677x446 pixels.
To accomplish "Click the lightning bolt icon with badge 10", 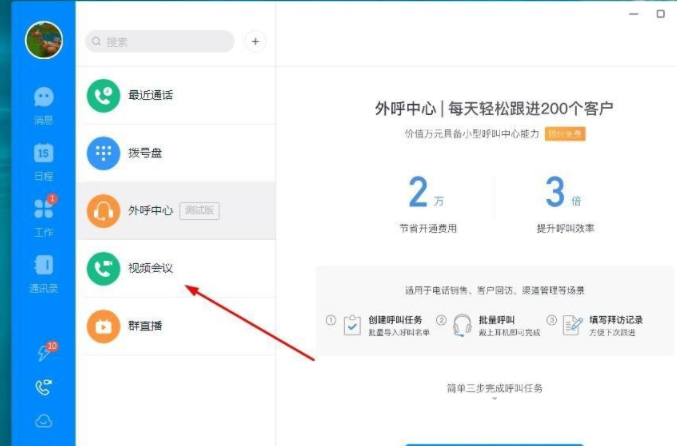I will pyautogui.click(x=44, y=353).
